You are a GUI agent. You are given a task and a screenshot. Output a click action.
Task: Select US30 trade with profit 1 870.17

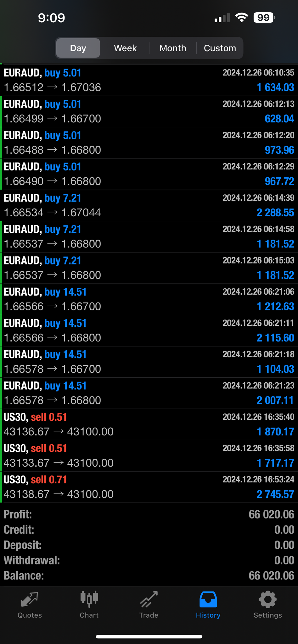pyautogui.click(x=149, y=425)
